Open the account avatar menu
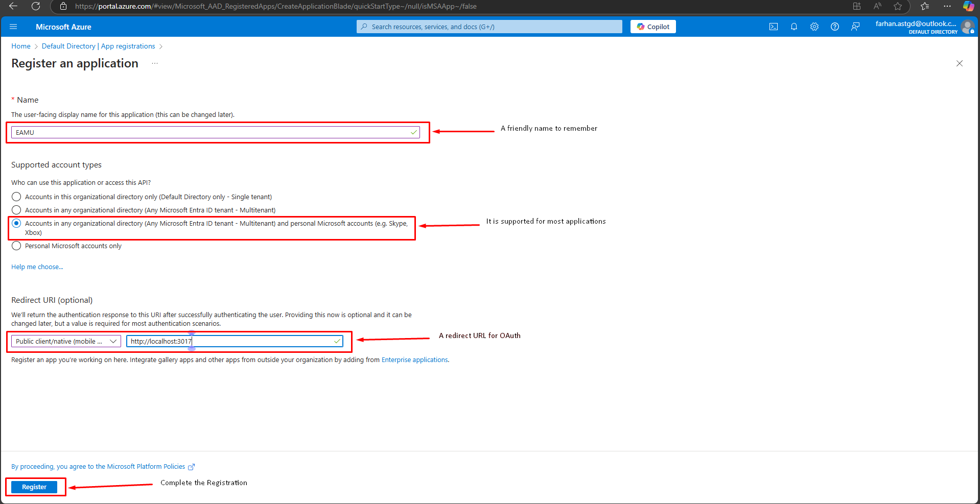Screen dimensions: 980x504 [x=968, y=27]
